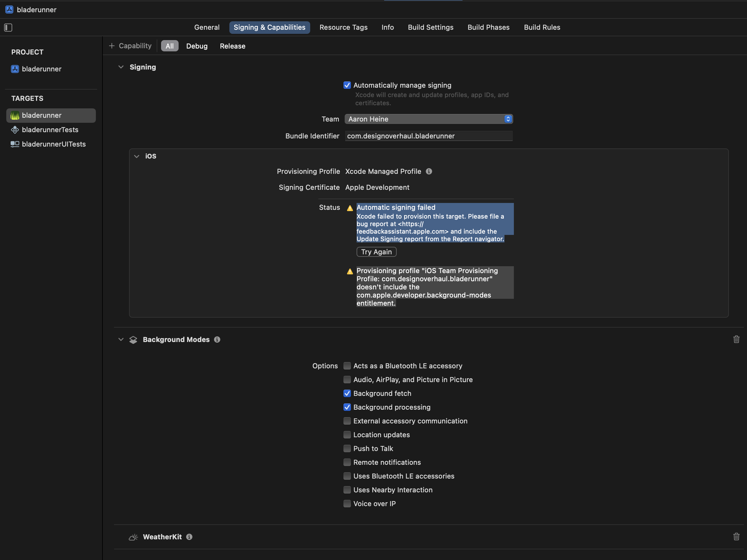
Task: Click the Background Modes section title
Action: (x=176, y=340)
